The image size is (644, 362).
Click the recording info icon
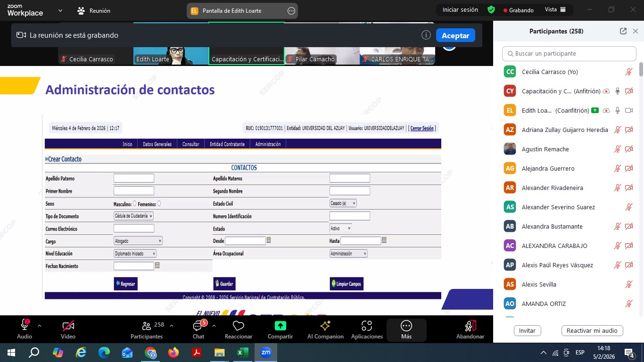tap(426, 35)
